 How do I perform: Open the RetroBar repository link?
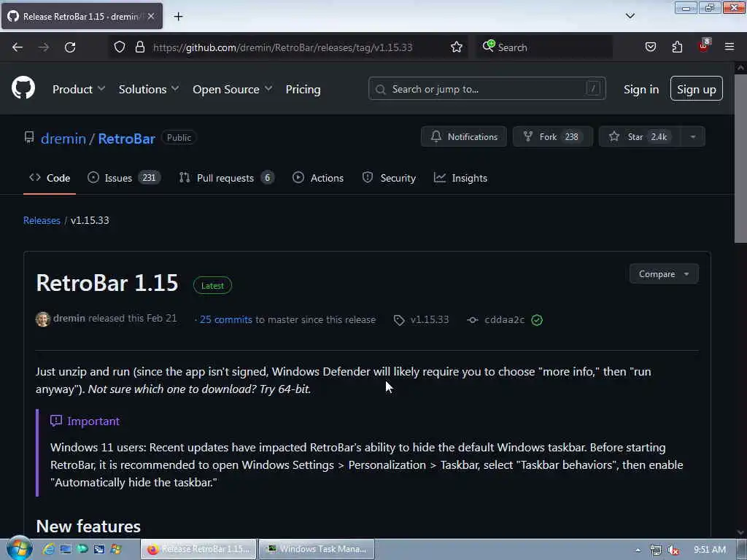click(127, 139)
